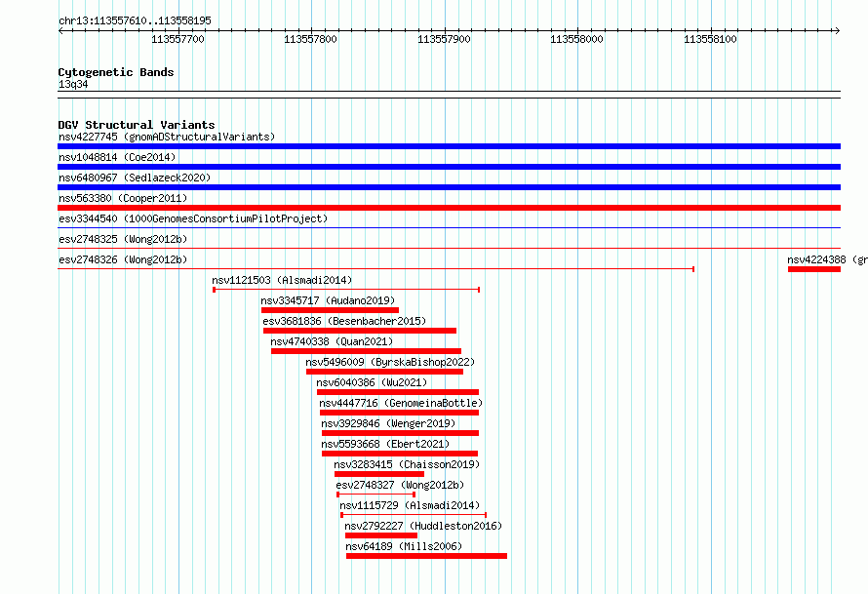The width and height of the screenshot is (868, 594).
Task: Open the nsv4224388 variant label
Action: point(827,259)
